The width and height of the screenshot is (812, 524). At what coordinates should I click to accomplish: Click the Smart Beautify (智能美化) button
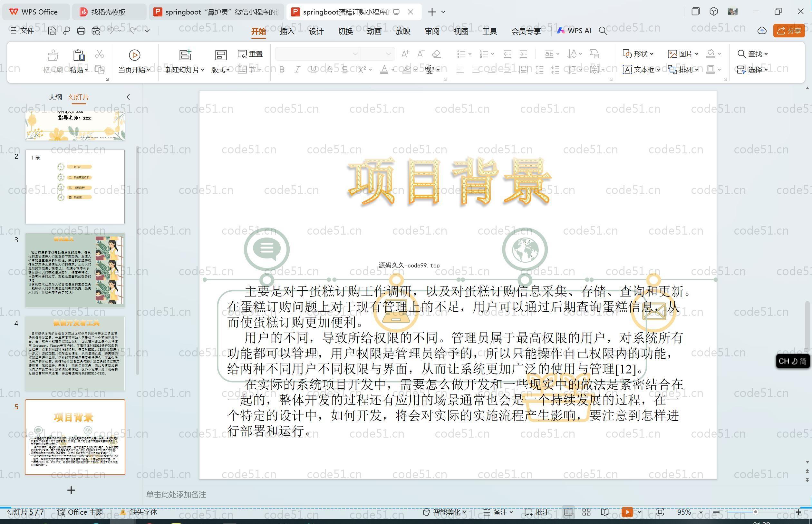pyautogui.click(x=444, y=512)
